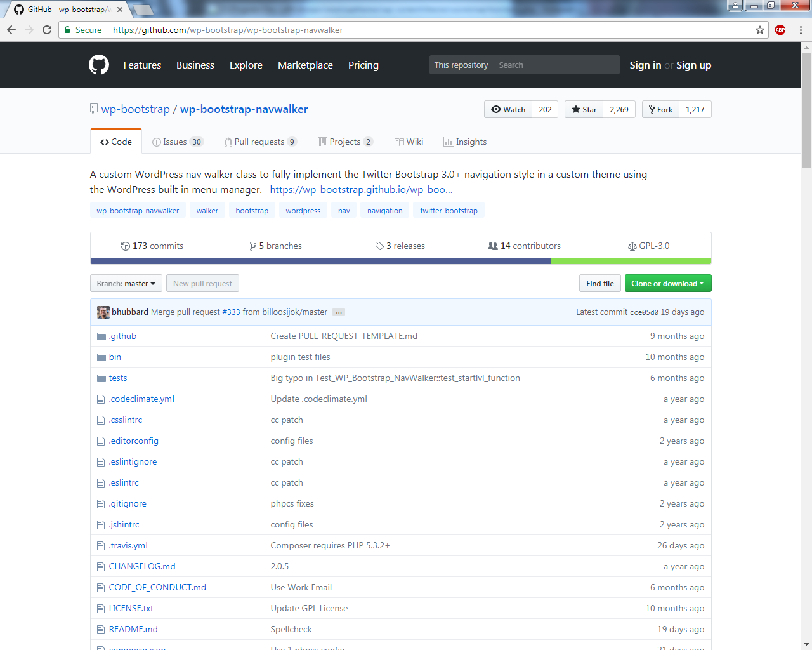Image resolution: width=812 pixels, height=650 pixels.
Task: Switch to the Pull requests tab
Action: [260, 142]
